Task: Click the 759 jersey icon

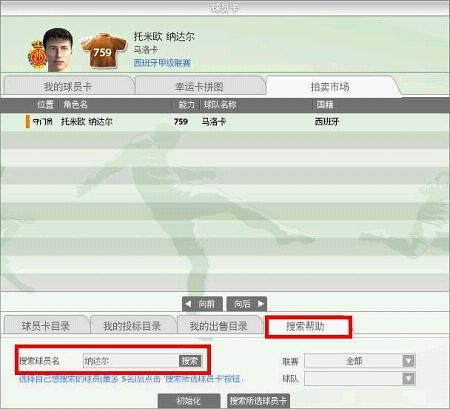Action: tap(104, 51)
